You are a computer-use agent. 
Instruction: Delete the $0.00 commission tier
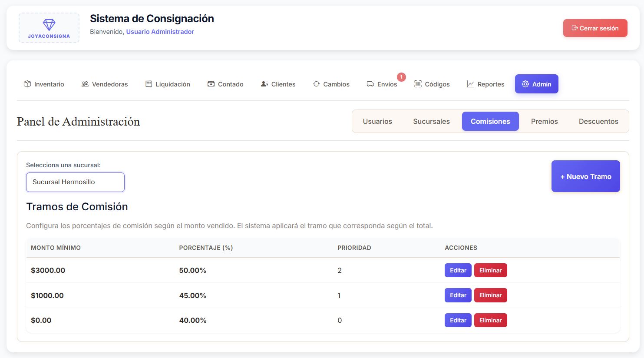491,320
